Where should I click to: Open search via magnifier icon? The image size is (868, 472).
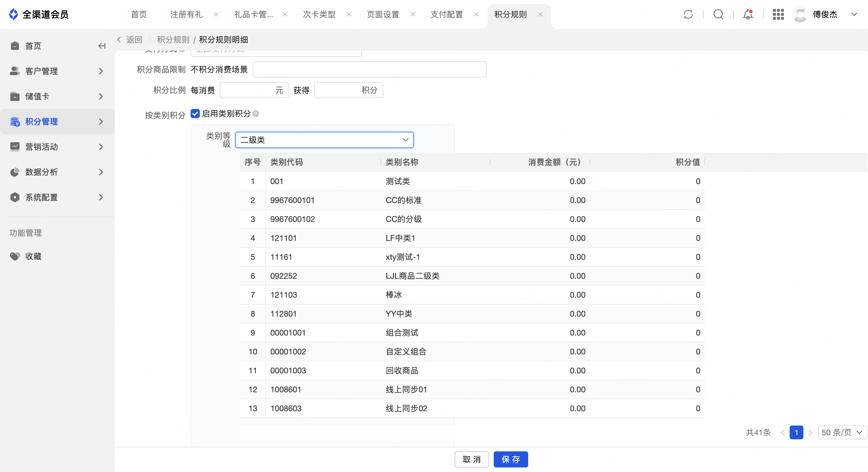718,14
